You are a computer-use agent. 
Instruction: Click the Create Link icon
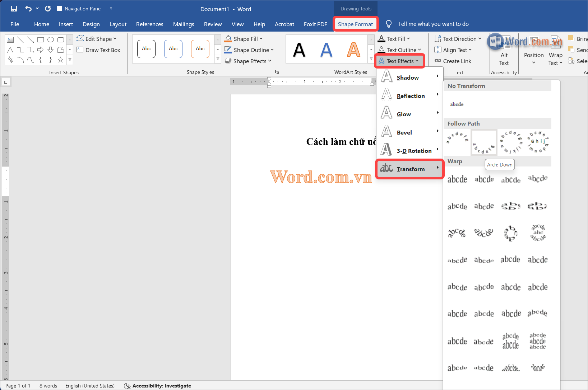[438, 61]
